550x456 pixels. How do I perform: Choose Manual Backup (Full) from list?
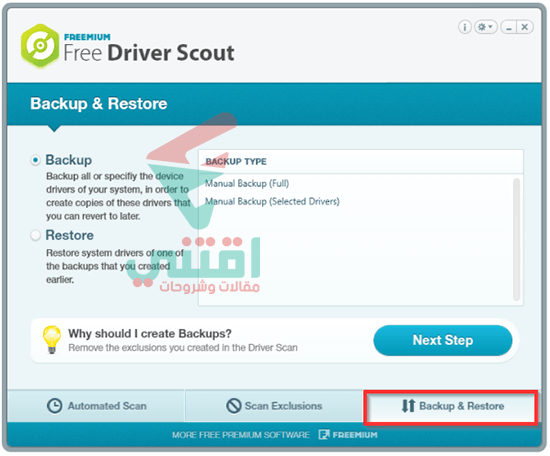pos(247,183)
